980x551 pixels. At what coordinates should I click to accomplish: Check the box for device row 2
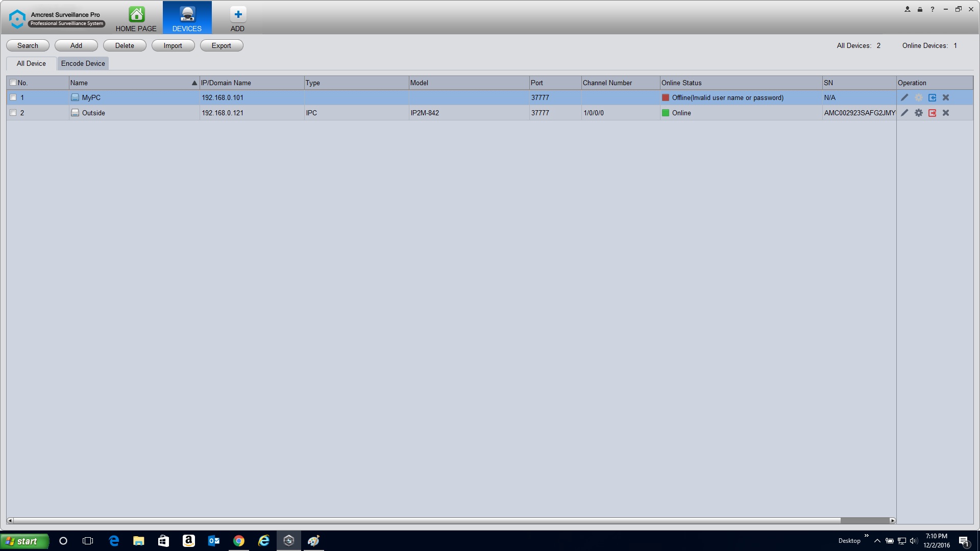coord(13,113)
